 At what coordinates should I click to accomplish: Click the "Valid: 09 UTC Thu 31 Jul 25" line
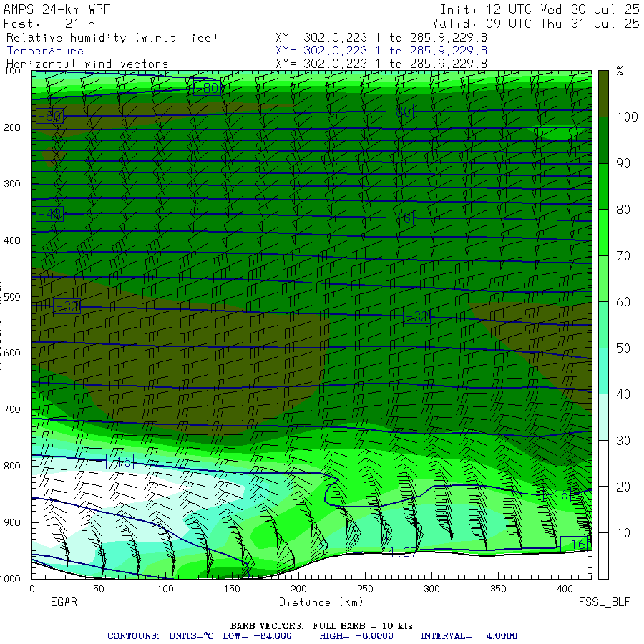point(536,24)
